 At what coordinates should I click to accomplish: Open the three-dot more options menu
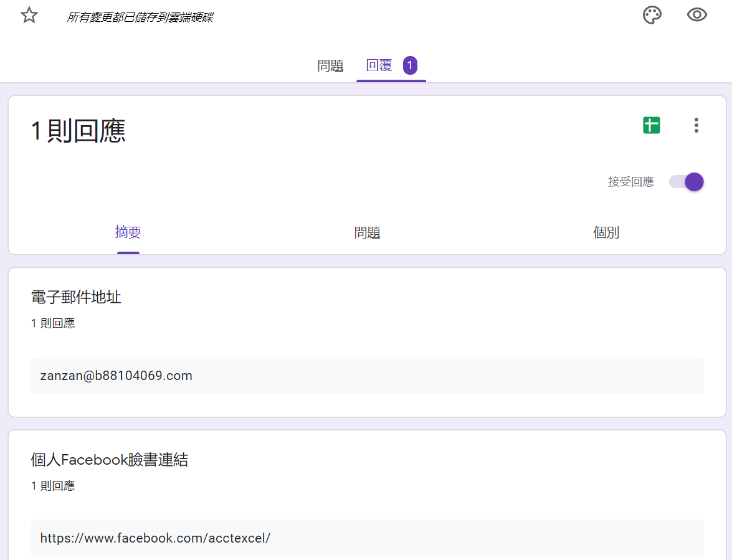point(696,125)
